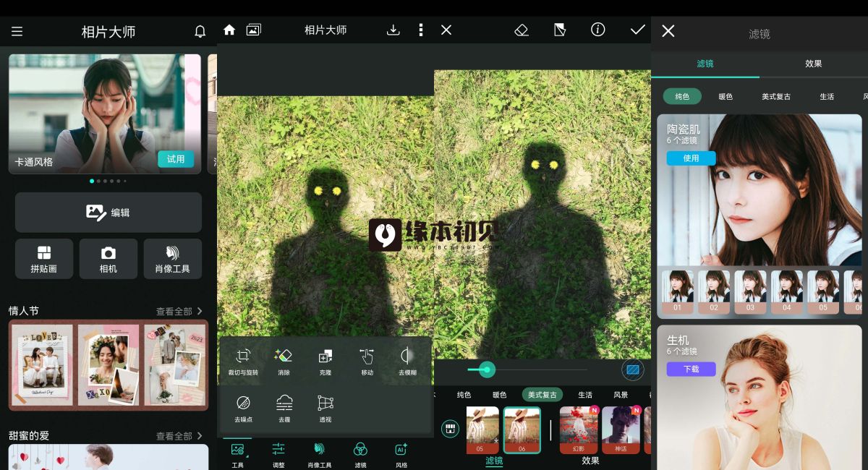Tap 使用 on the 陶瓷肌 filter pack
Screen dimensions: 868x470
pos(692,158)
